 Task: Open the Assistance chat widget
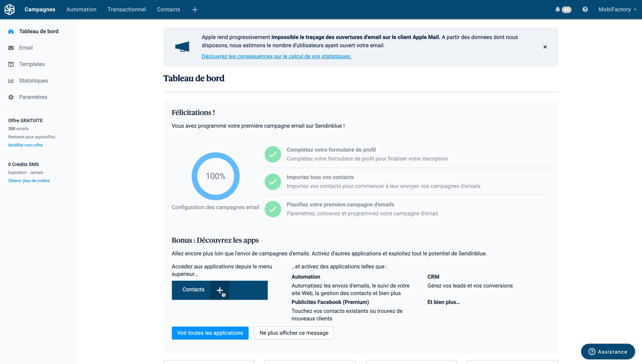click(x=608, y=352)
